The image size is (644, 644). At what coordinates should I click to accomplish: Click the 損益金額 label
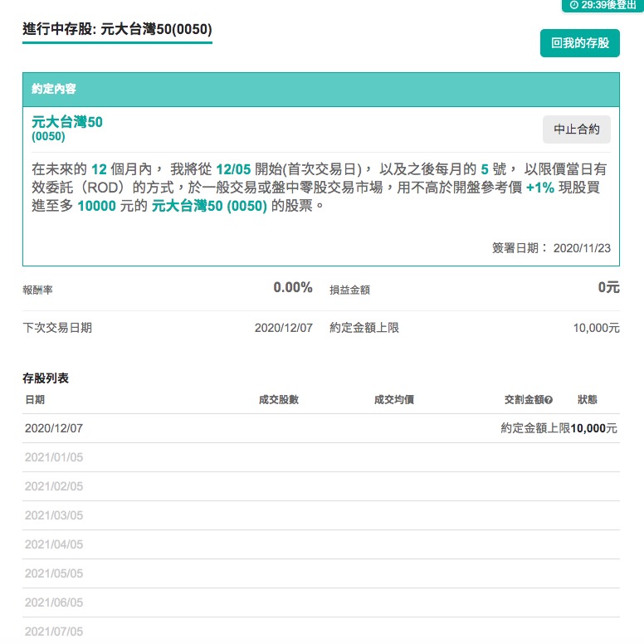(x=349, y=290)
